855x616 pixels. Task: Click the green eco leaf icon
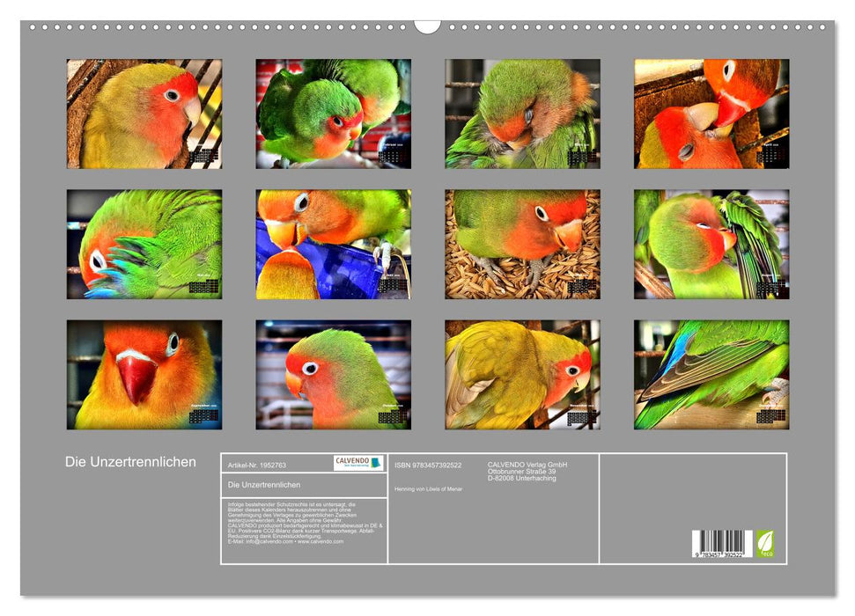tap(765, 543)
